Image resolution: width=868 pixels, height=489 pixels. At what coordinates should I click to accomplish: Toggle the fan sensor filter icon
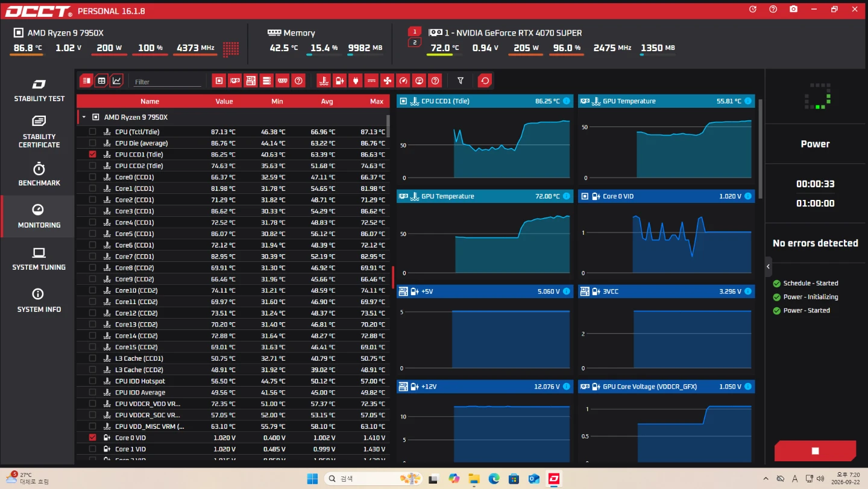coord(387,80)
